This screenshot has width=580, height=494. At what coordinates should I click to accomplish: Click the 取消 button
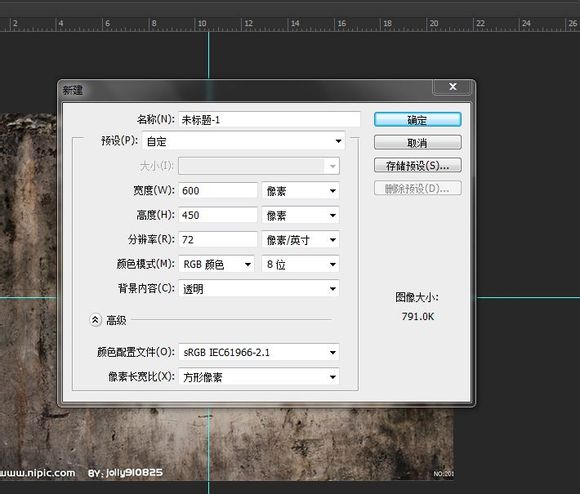[418, 142]
